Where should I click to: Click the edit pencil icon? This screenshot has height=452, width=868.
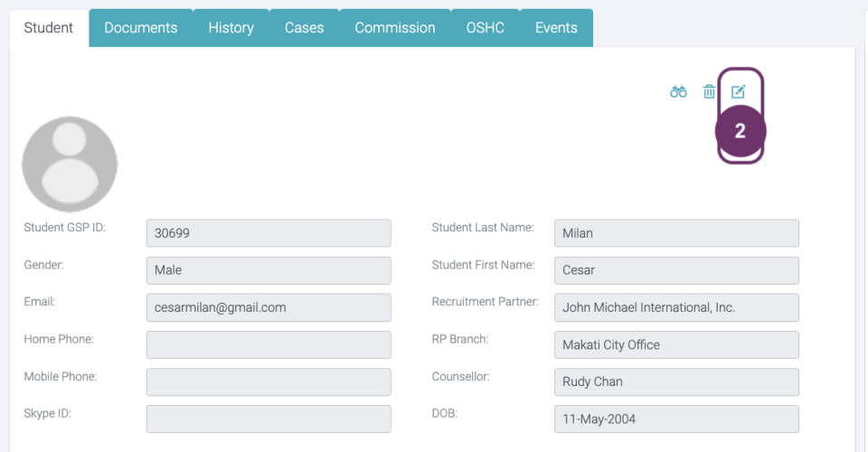pyautogui.click(x=739, y=92)
